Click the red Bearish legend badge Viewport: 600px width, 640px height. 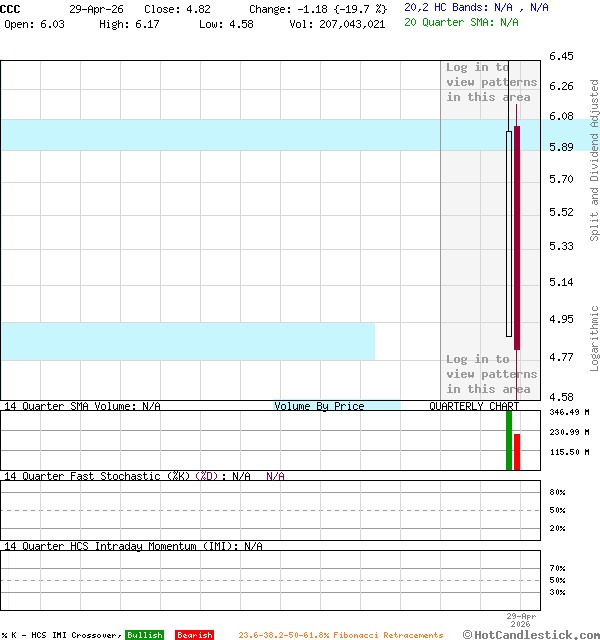click(194, 635)
